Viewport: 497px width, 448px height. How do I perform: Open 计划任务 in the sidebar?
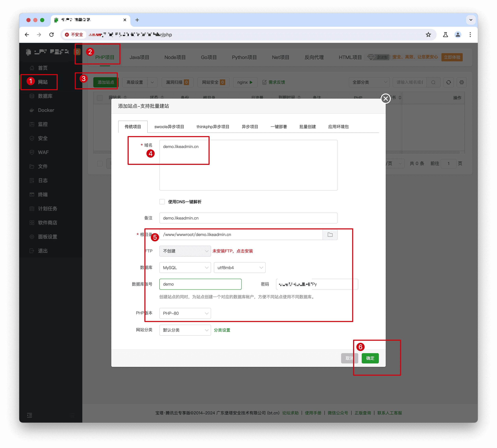click(47, 209)
